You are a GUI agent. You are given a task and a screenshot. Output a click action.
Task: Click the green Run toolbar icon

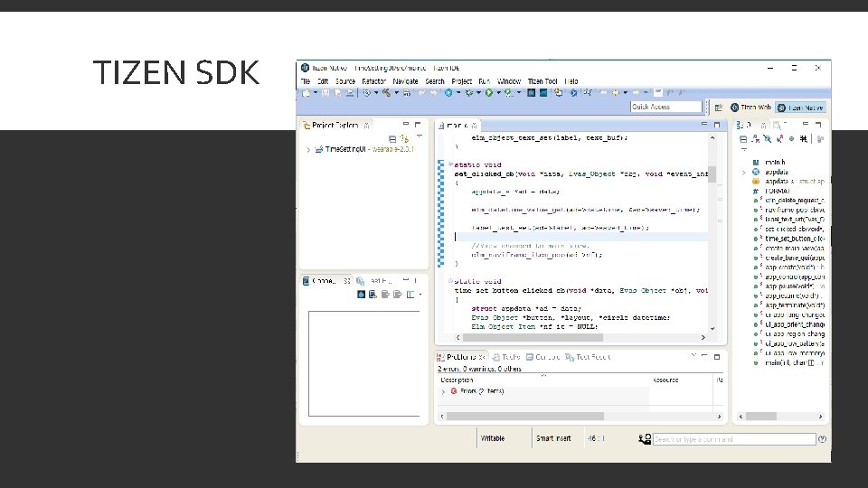(x=489, y=93)
